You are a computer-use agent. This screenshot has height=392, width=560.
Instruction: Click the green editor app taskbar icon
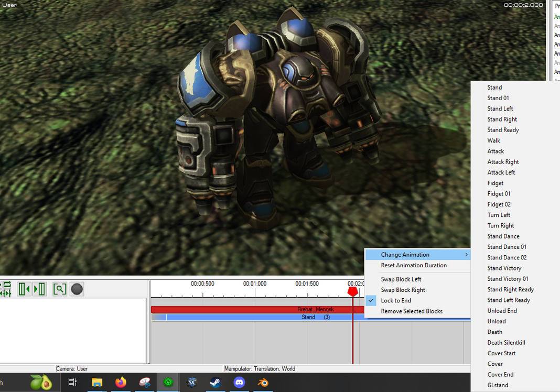click(168, 383)
